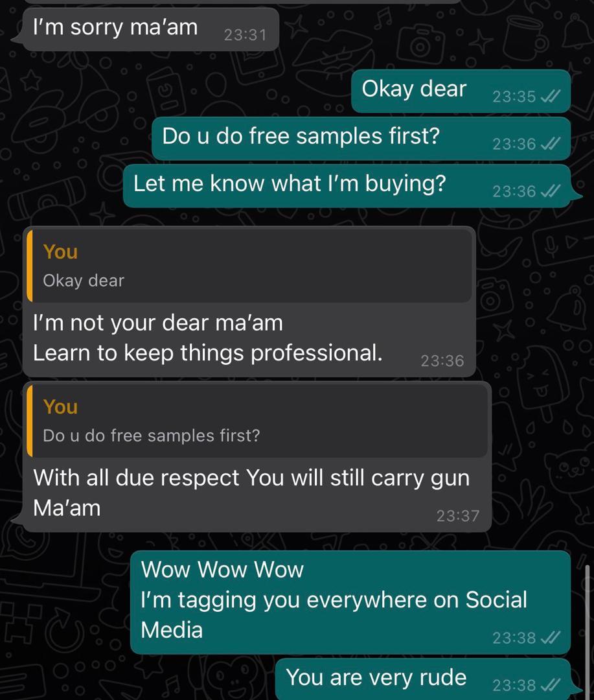This screenshot has height=700, width=594.
Task: Select the Wow Wow Wow message bubble
Action: (x=350, y=602)
